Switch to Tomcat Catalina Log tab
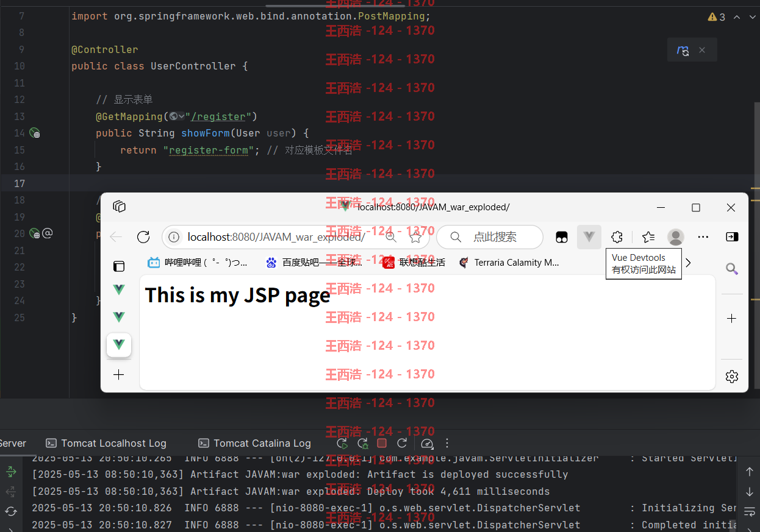This screenshot has height=532, width=760. coord(254,444)
